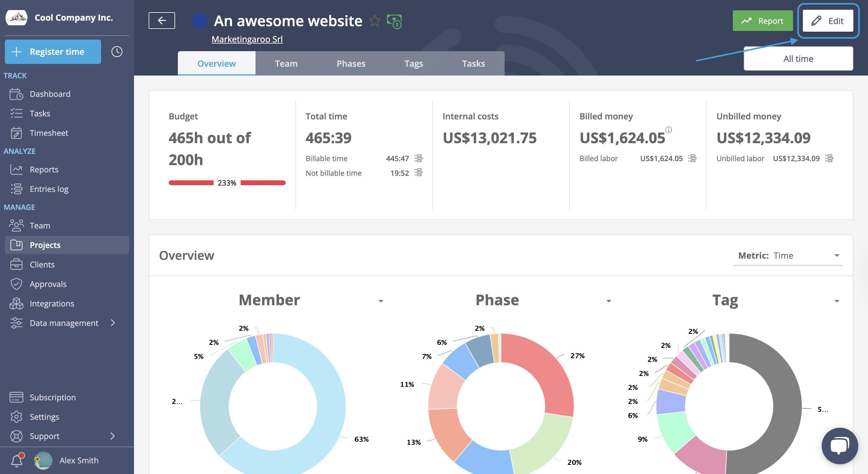Show Unbilled labor entries list icon
The height and width of the screenshot is (474, 868).
829,158
